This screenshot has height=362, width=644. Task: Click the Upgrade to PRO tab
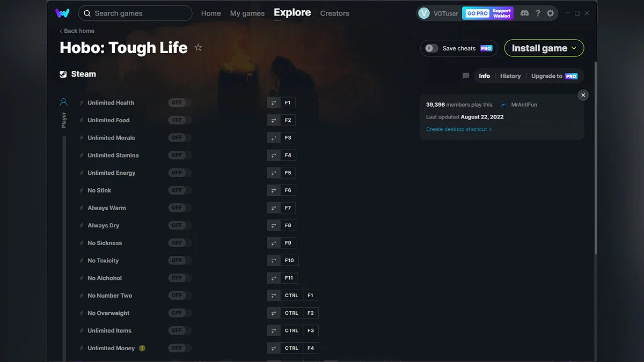click(554, 76)
